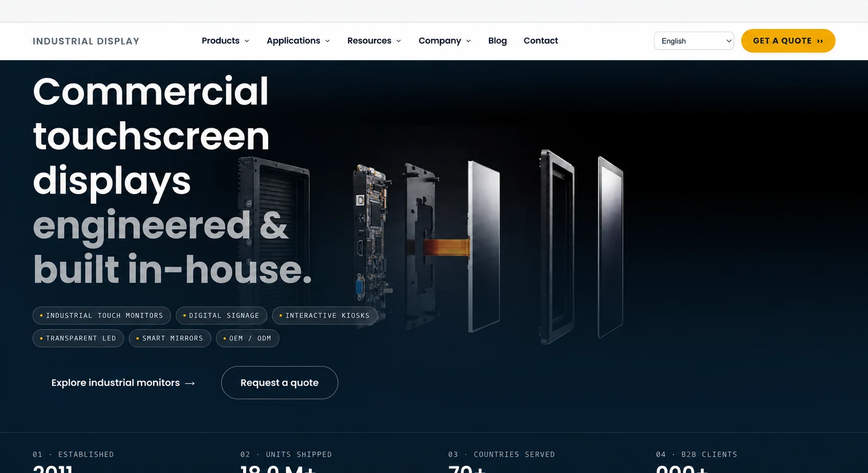Go to the Blog page

click(x=497, y=41)
